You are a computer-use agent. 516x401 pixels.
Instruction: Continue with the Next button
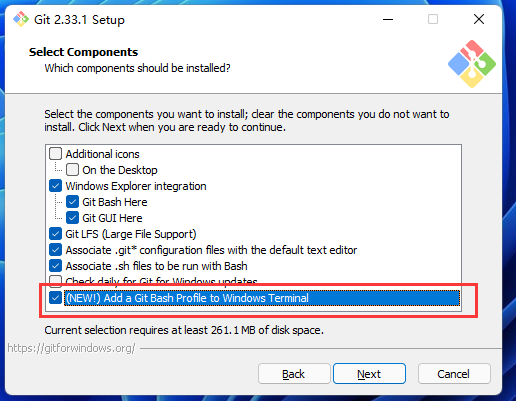tap(369, 374)
